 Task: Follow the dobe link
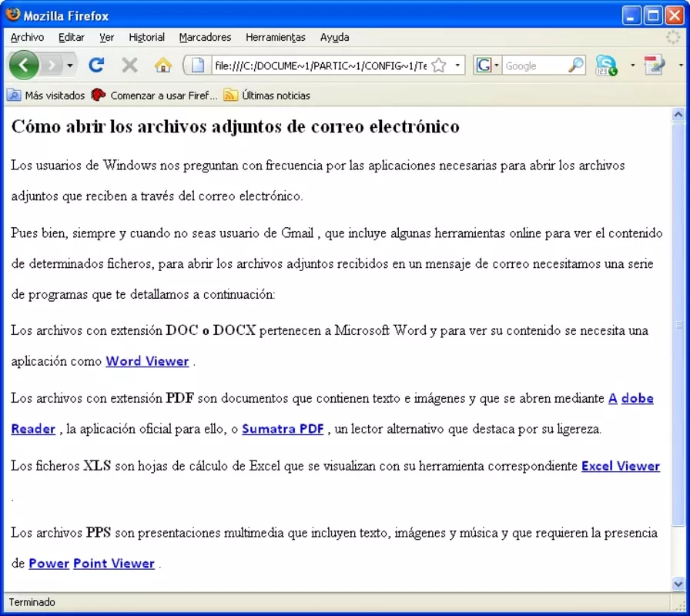pyautogui.click(x=637, y=398)
